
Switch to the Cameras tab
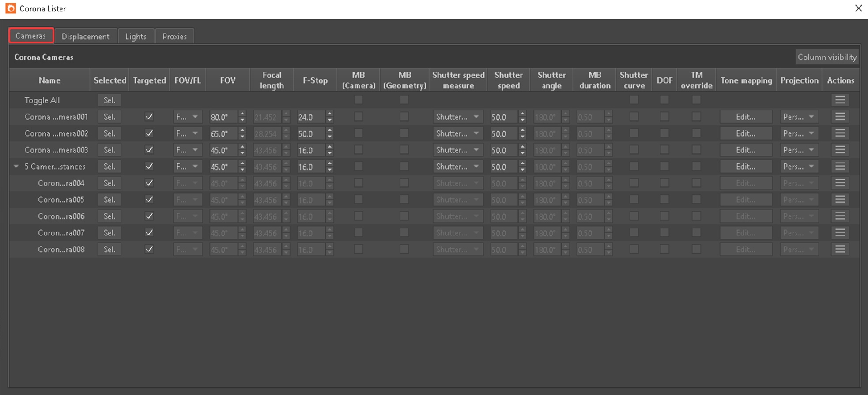pyautogui.click(x=31, y=36)
